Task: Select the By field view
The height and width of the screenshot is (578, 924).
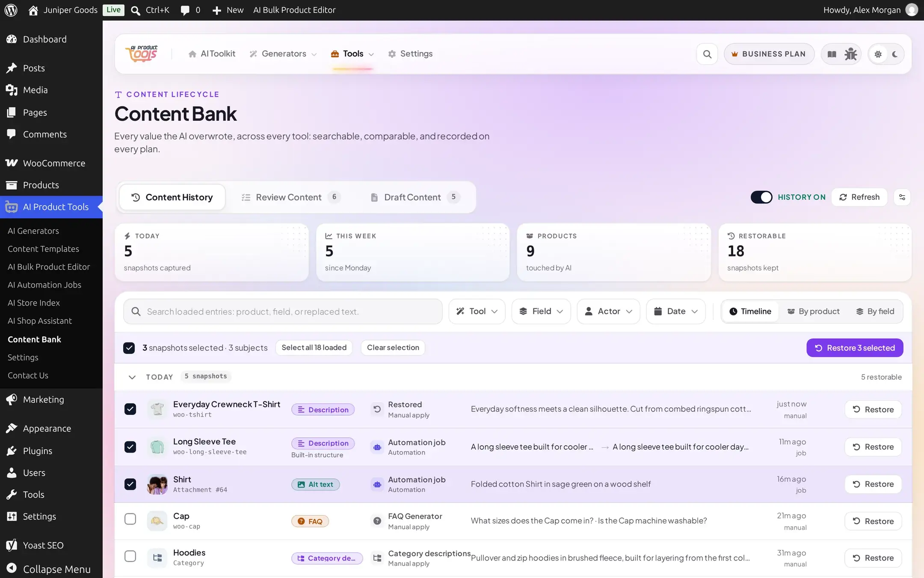Action: [875, 311]
